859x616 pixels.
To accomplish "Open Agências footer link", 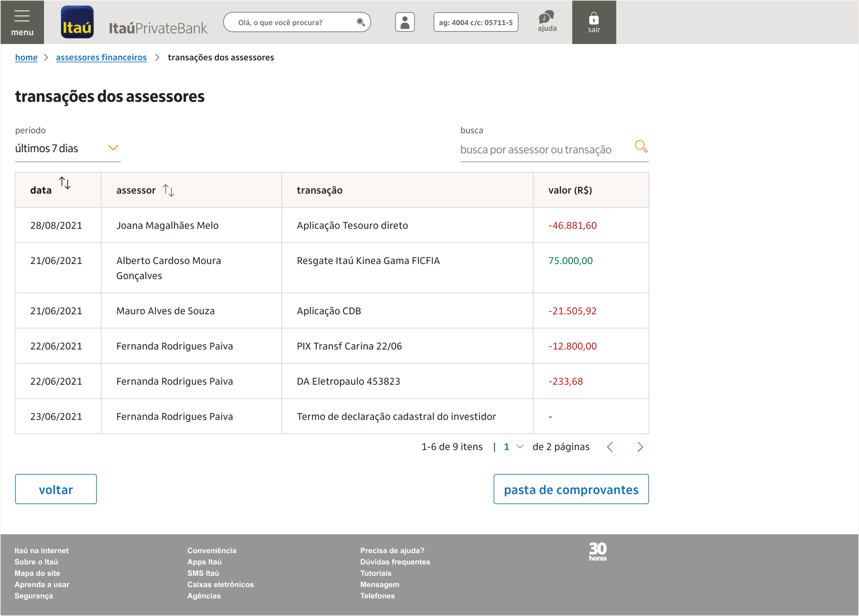I will pyautogui.click(x=204, y=596).
